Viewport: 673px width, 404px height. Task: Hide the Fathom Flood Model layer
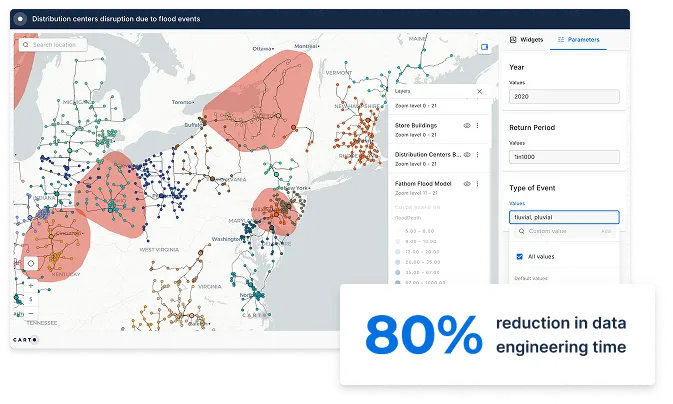click(466, 182)
